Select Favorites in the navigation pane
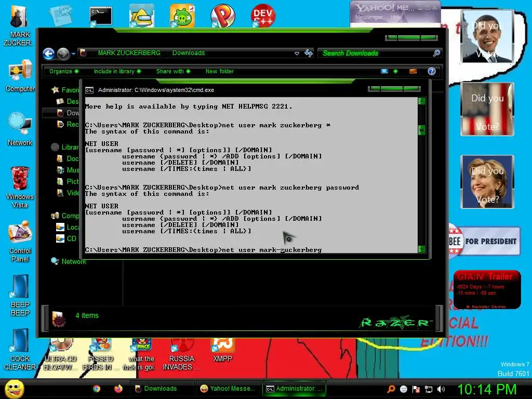The image size is (532, 399). [65, 90]
